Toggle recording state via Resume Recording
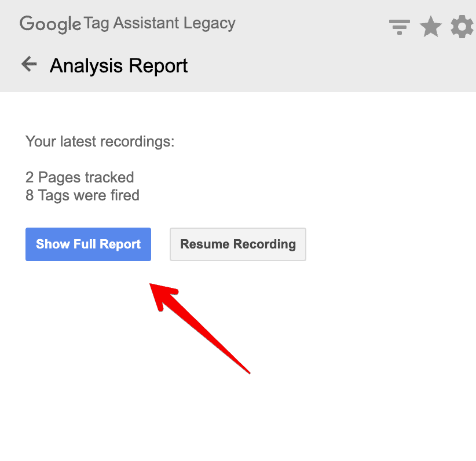Image resolution: width=476 pixels, height=461 pixels. point(237,244)
